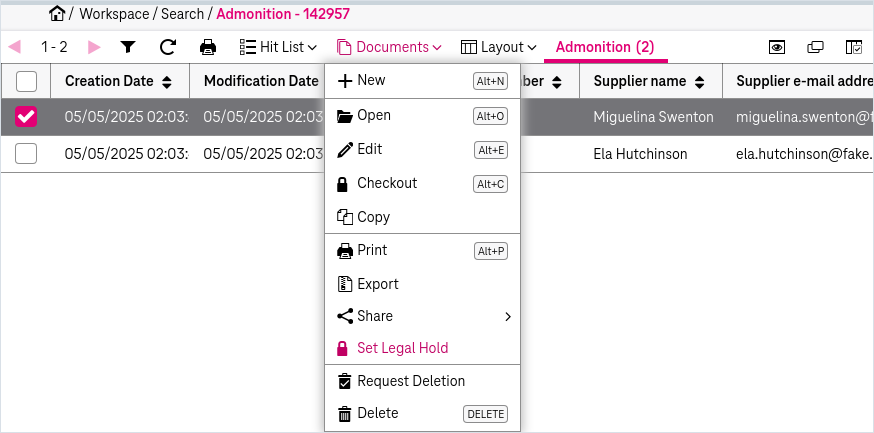
Task: Go to next page arrow
Action: (x=94, y=47)
